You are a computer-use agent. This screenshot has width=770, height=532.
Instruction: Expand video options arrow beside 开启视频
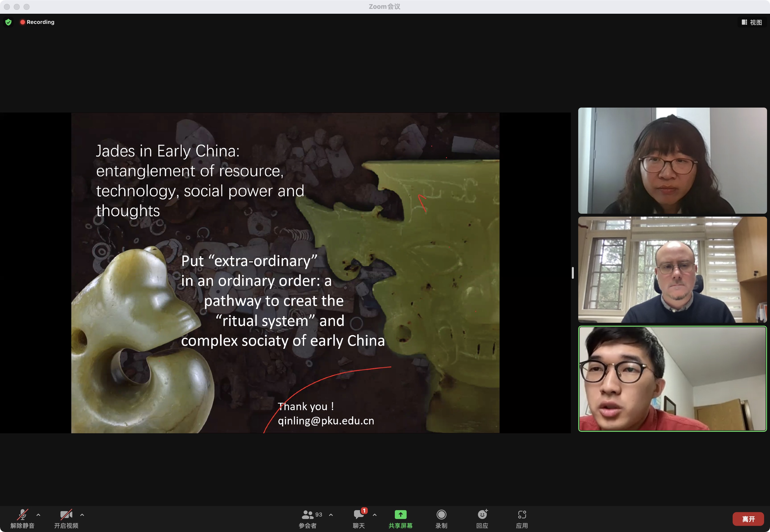click(x=82, y=515)
